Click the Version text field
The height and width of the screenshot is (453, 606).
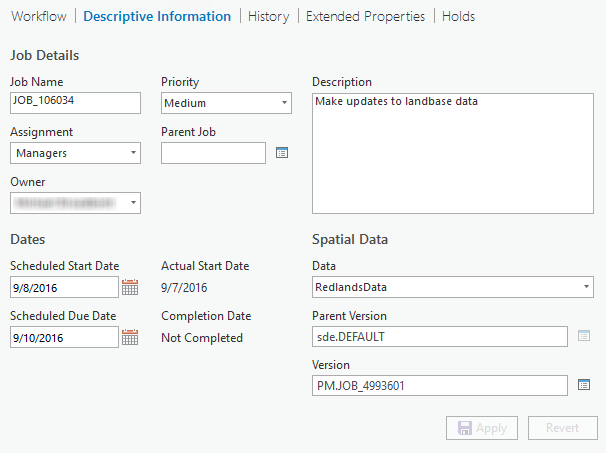click(440, 386)
